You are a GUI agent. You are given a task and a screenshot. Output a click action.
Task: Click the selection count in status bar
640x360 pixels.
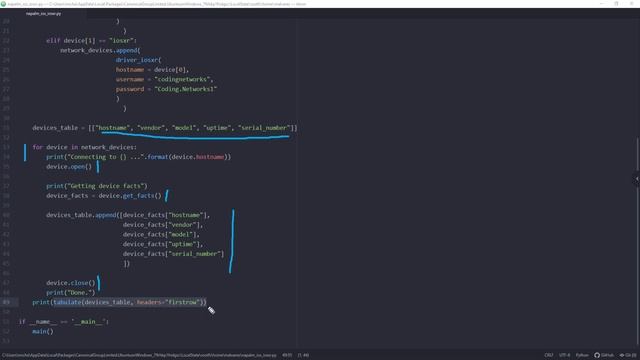coord(303,355)
